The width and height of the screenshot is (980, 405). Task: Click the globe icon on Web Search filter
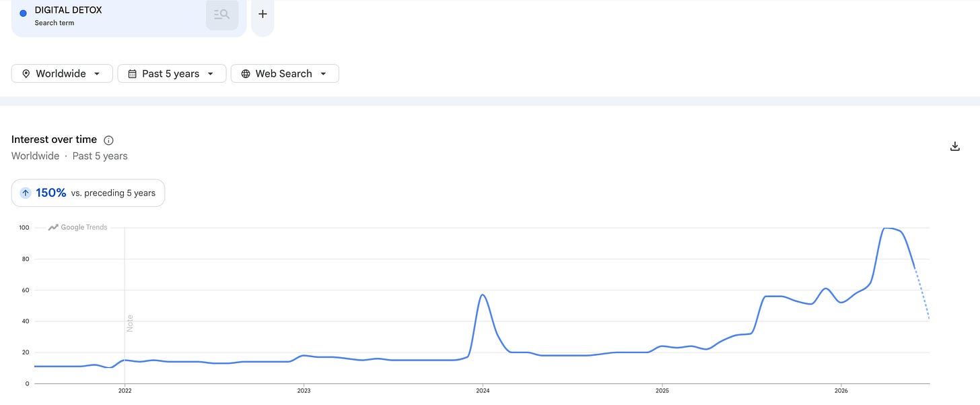(x=246, y=73)
